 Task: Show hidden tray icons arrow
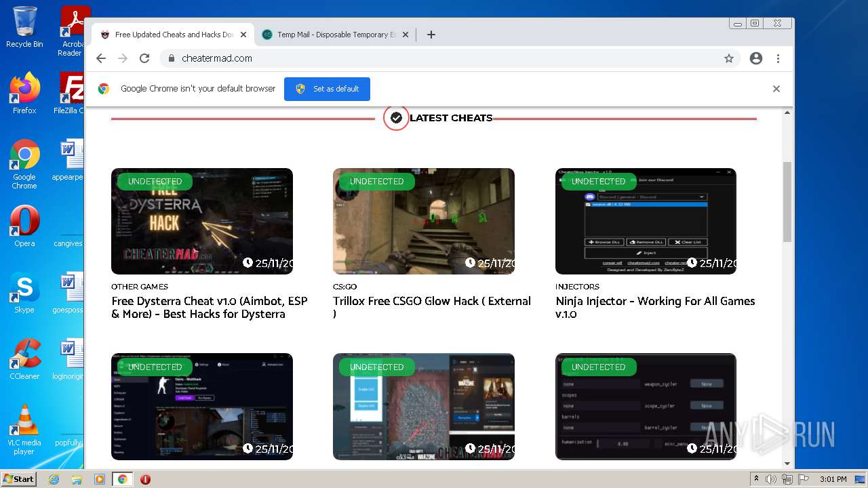[756, 479]
